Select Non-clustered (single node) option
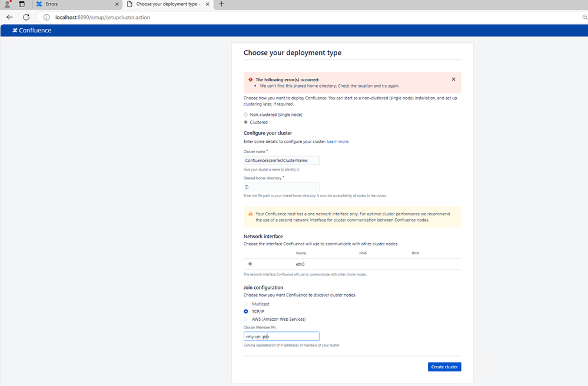 [x=245, y=115]
